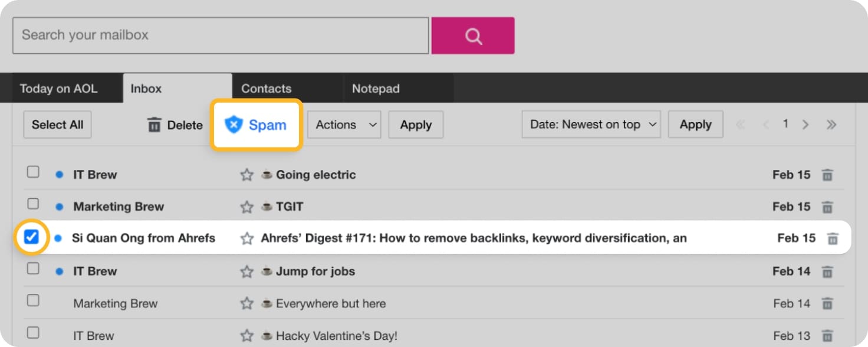Click the magnifying glass search icon
868x347 pixels.
click(x=473, y=35)
